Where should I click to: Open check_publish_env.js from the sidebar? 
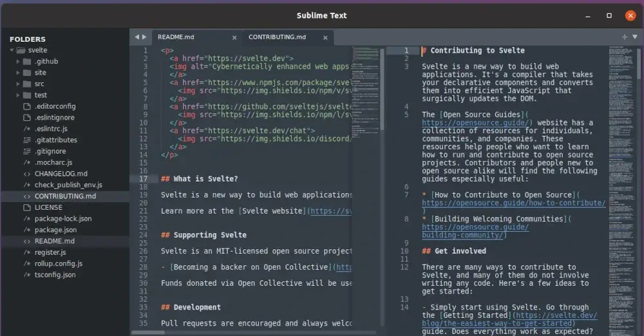coord(68,185)
